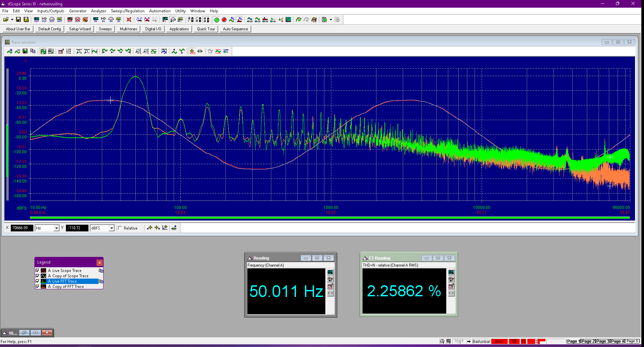Expand the Hz unit dropdown for X

point(56,228)
